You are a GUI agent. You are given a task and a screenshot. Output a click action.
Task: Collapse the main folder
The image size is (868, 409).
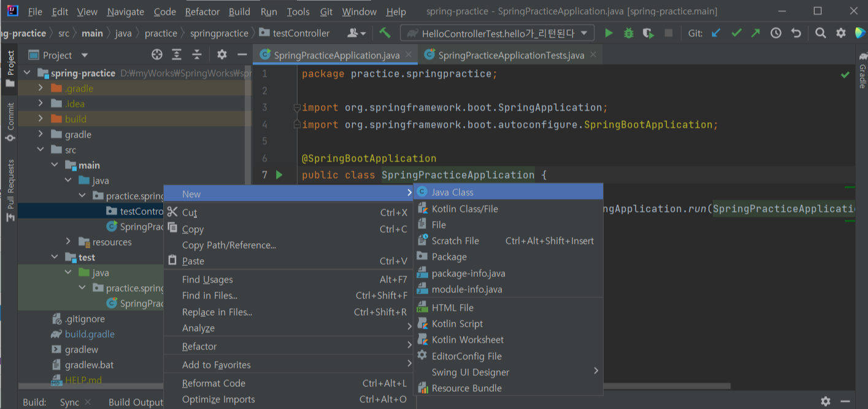pyautogui.click(x=55, y=165)
